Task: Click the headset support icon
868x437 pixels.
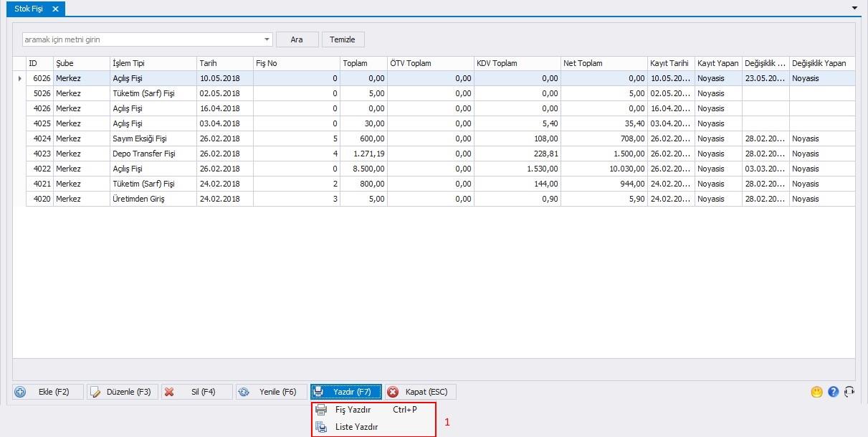Action: [x=849, y=392]
